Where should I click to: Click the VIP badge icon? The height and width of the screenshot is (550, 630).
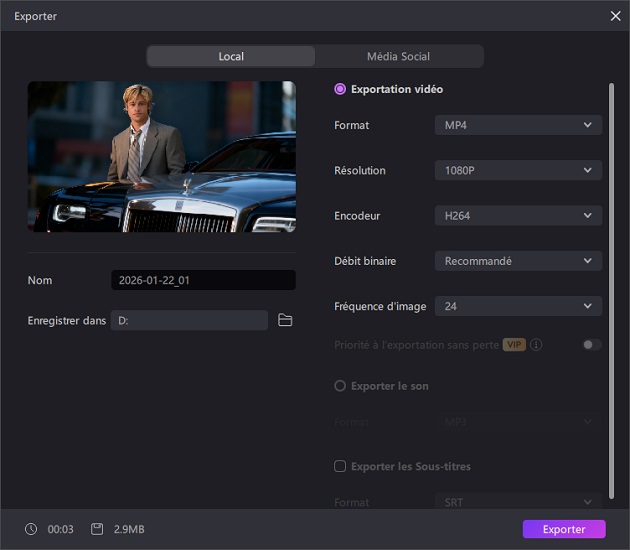point(514,345)
